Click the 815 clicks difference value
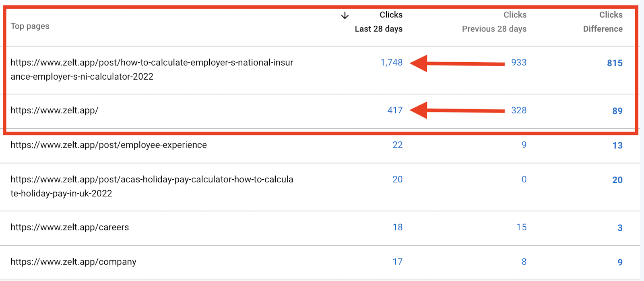644x281 pixels. (x=615, y=63)
